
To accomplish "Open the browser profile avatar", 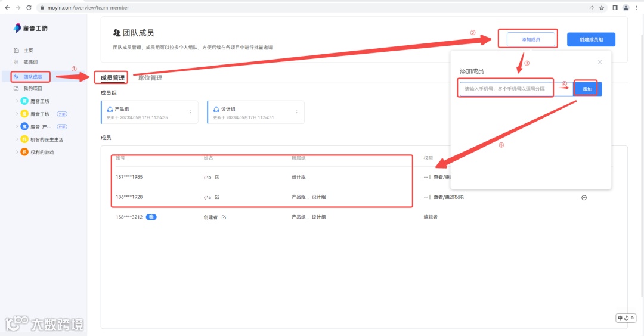I will tap(626, 7).
